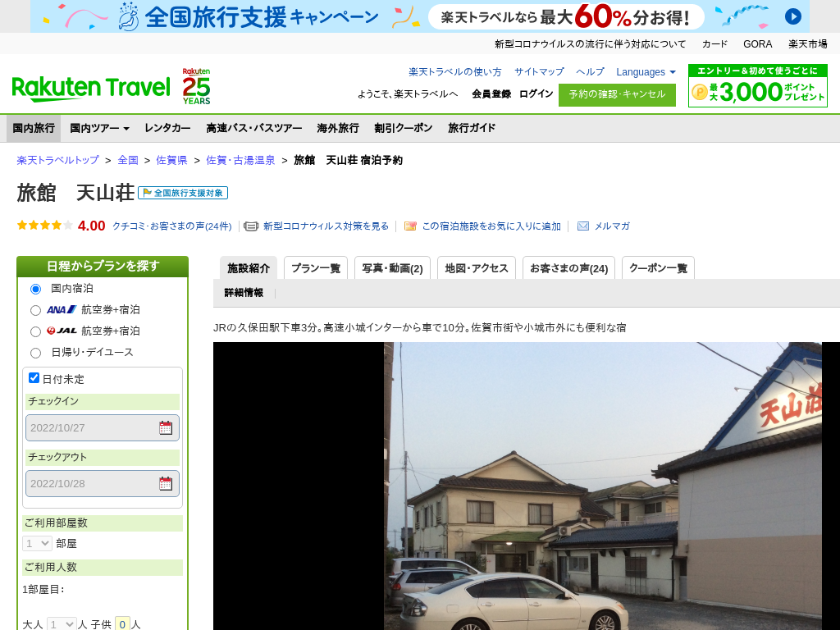This screenshot has width=840, height=630.
Task: Click 楽天トラベルトップ breadcrumb
Action: [58, 160]
